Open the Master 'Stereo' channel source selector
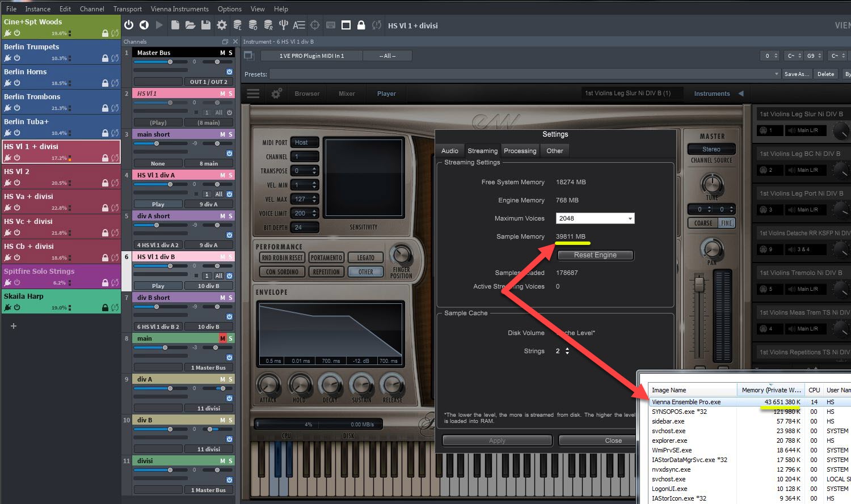 click(711, 149)
